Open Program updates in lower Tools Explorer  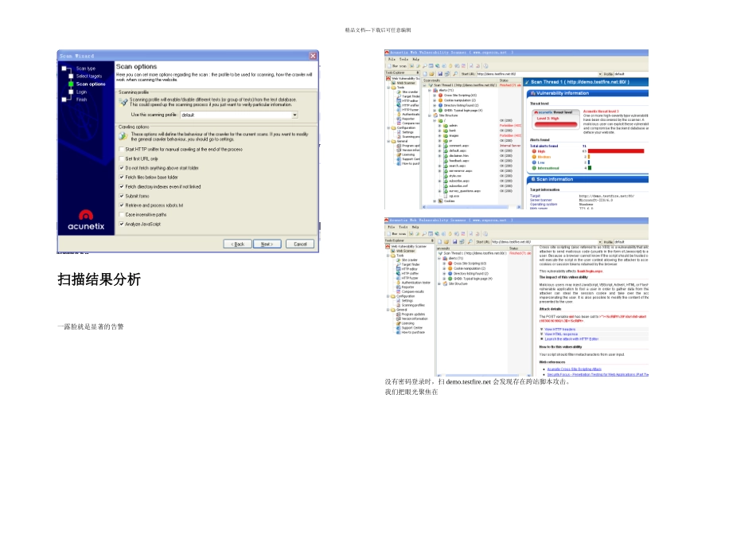pyautogui.click(x=411, y=314)
